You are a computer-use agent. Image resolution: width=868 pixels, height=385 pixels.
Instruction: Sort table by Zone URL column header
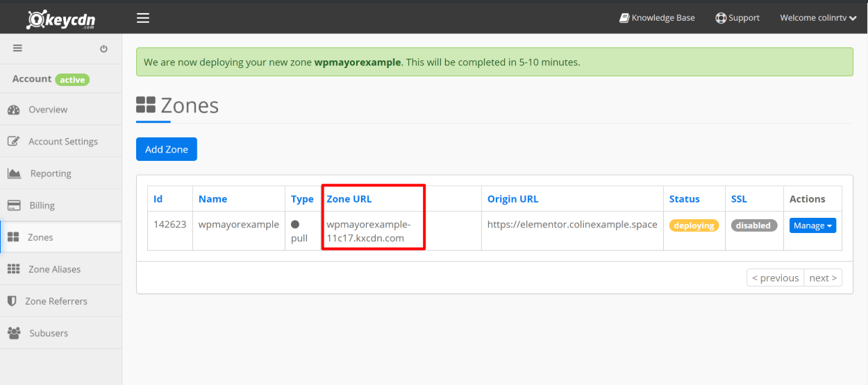pyautogui.click(x=349, y=198)
